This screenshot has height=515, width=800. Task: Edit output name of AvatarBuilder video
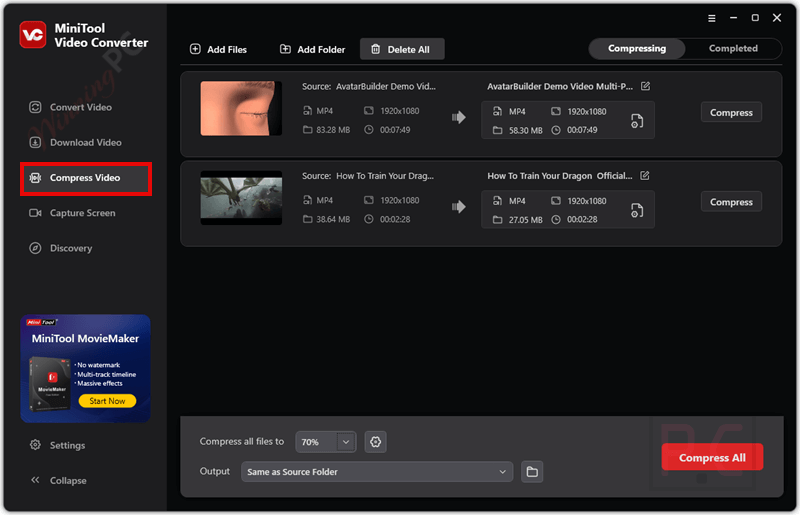pos(645,86)
